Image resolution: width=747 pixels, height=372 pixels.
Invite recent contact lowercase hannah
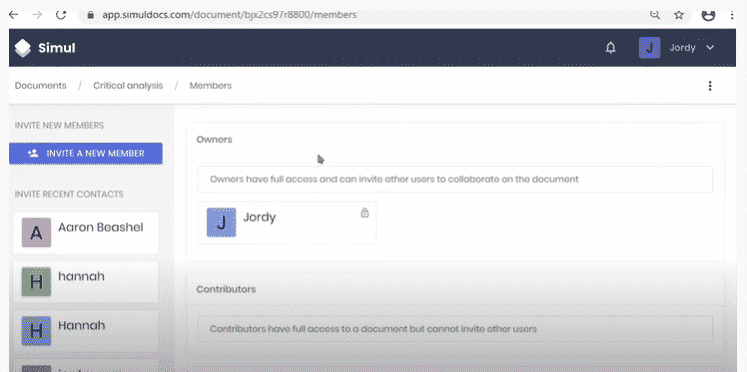click(x=86, y=282)
